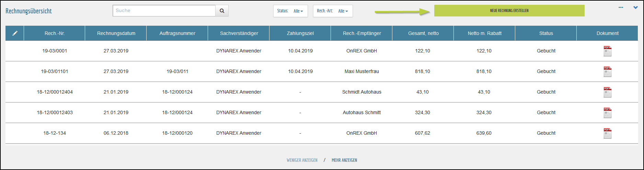This screenshot has width=644, height=170.
Task: Click the Weniger anzeigen link
Action: pyautogui.click(x=302, y=160)
